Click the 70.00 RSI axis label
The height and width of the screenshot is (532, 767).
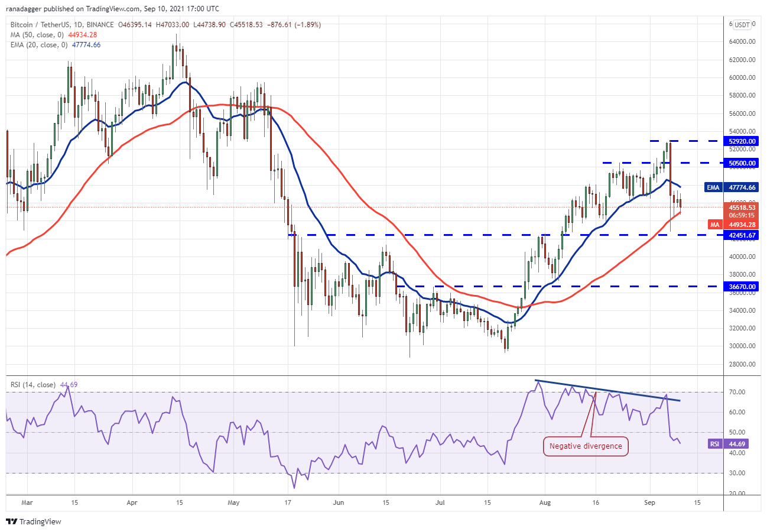click(x=736, y=392)
